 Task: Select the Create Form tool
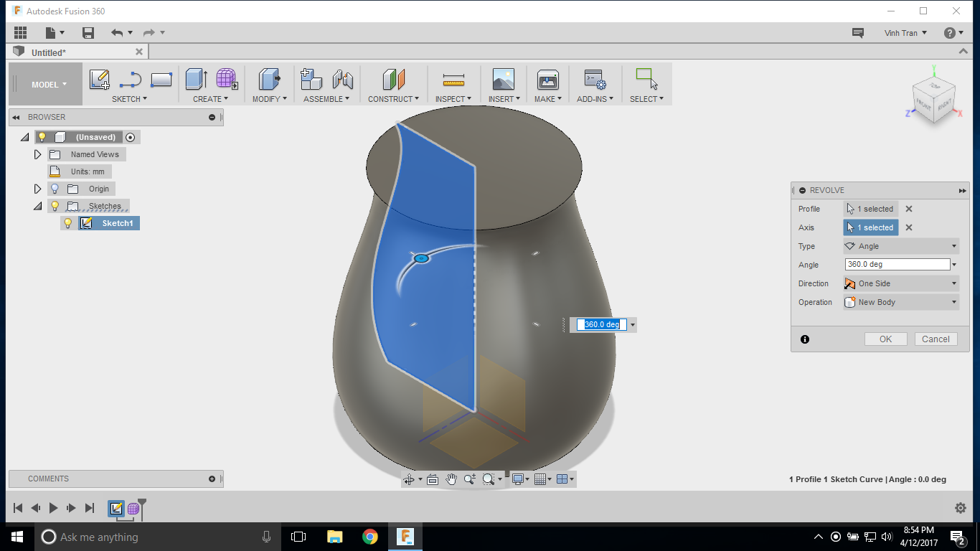point(227,79)
